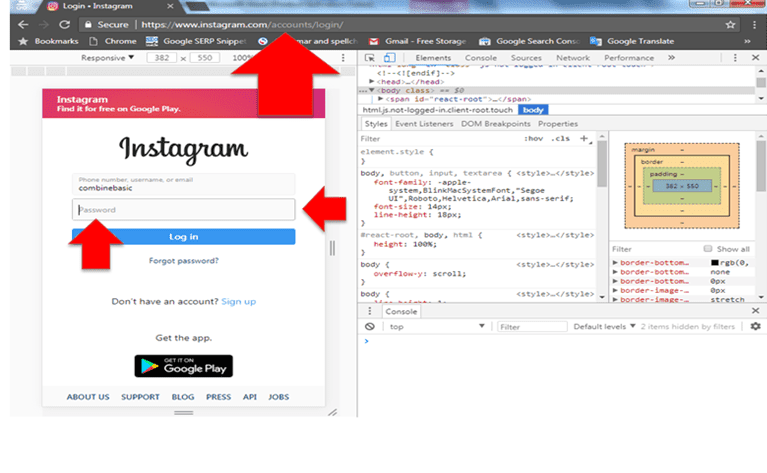Open the 100% zoom dropdown
This screenshot has width=767, height=473.
[x=242, y=58]
